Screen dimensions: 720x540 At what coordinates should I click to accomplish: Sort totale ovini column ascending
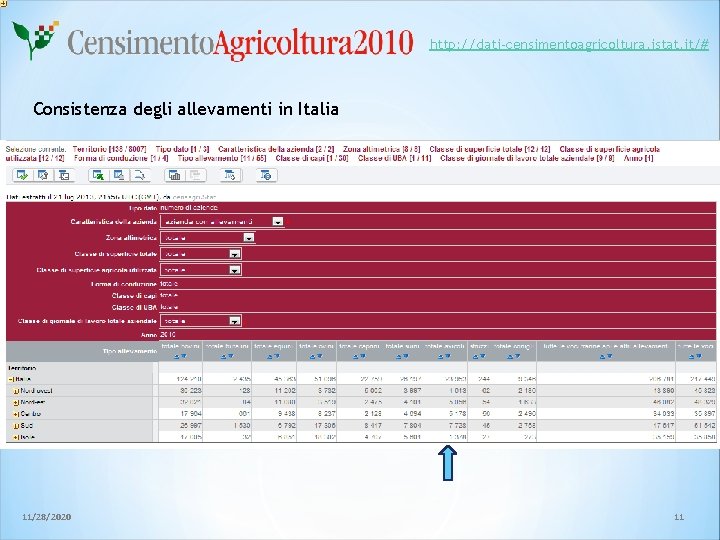click(x=313, y=356)
